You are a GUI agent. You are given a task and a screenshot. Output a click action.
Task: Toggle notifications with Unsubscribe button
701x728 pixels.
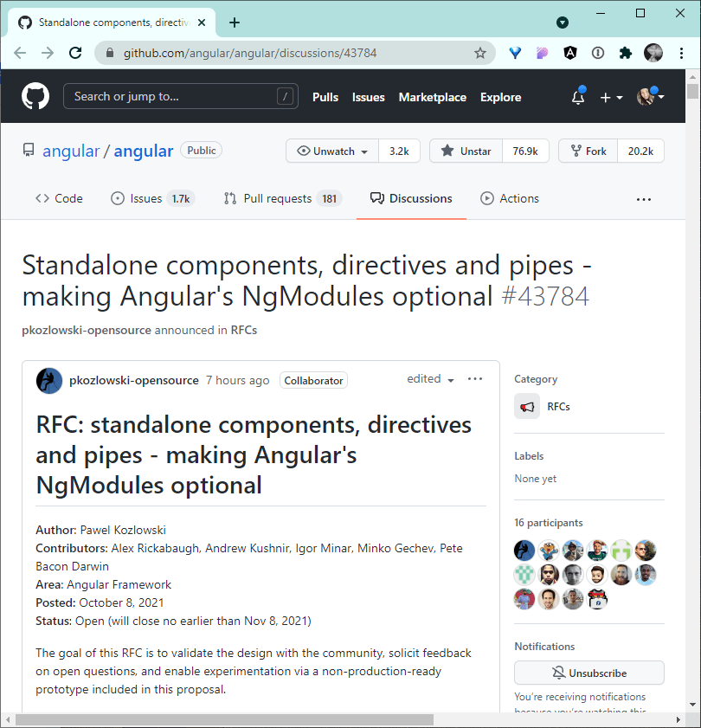pos(589,673)
